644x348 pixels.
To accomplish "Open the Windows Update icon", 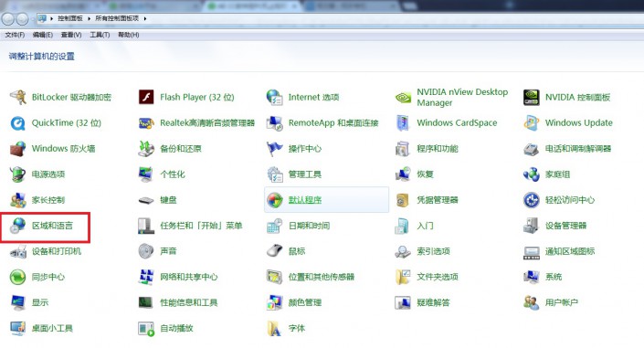I will (x=532, y=122).
